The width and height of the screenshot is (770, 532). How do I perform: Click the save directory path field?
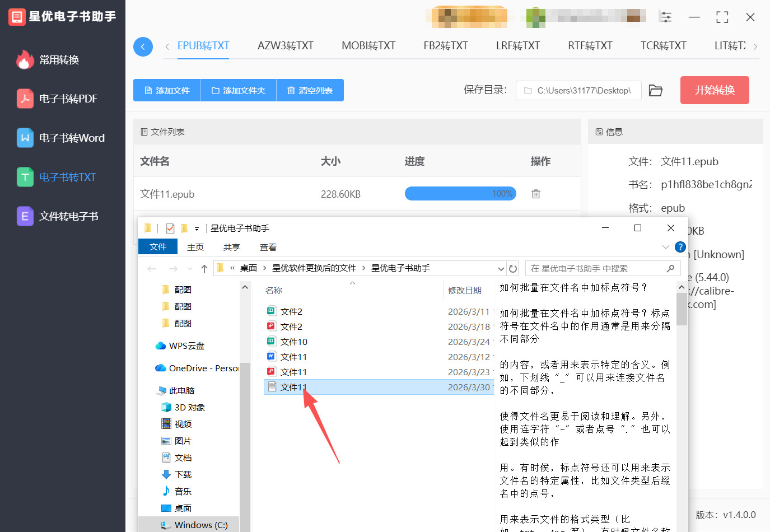point(578,91)
